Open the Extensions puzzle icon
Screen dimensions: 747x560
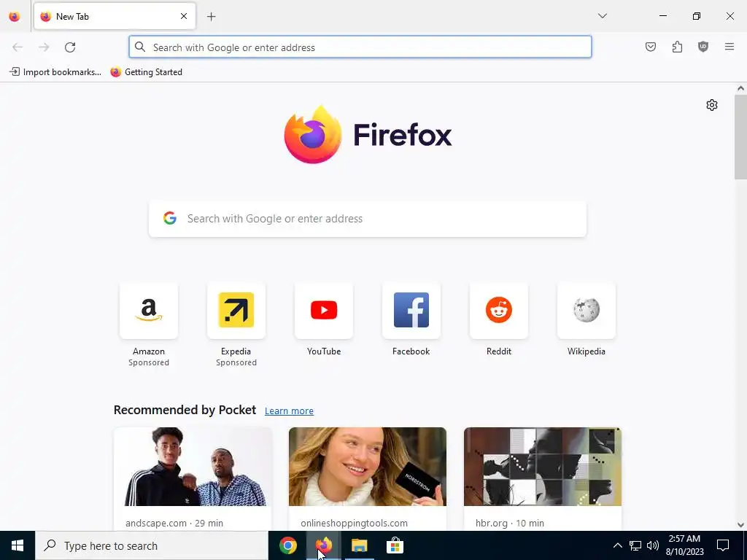(677, 47)
